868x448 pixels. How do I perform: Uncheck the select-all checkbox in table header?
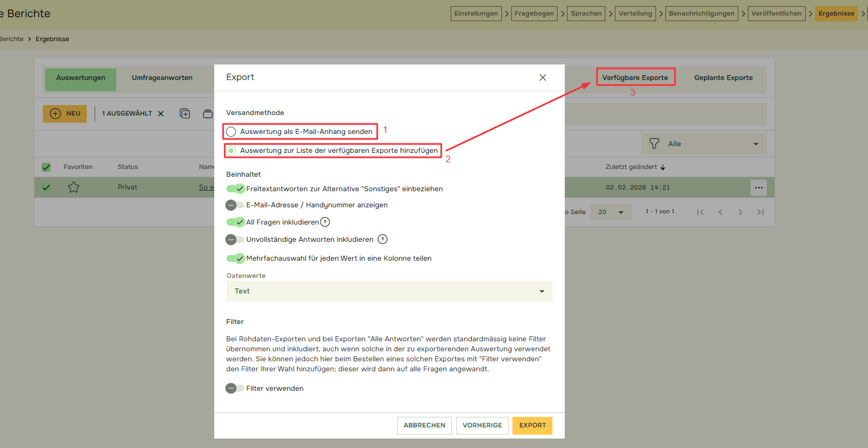click(x=46, y=167)
